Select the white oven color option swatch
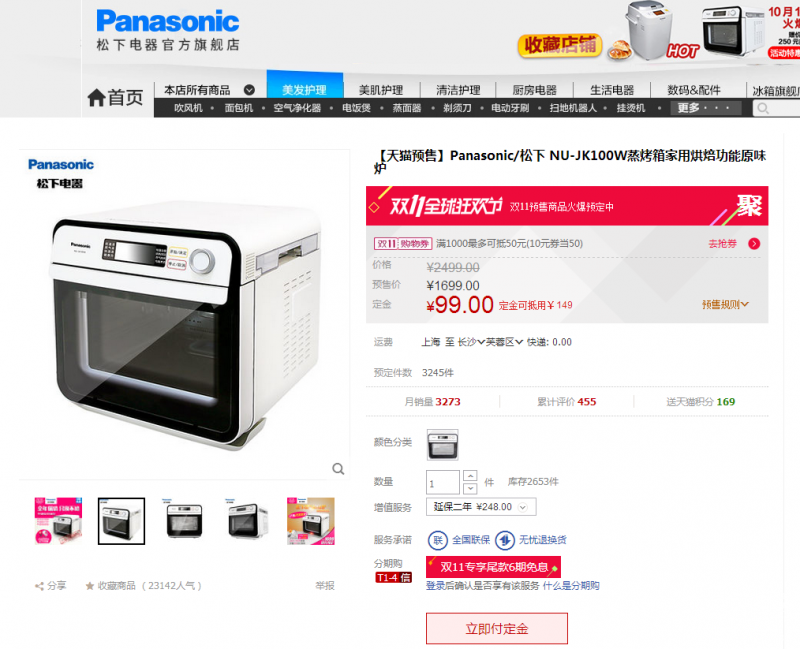The image size is (800, 649). (x=442, y=444)
